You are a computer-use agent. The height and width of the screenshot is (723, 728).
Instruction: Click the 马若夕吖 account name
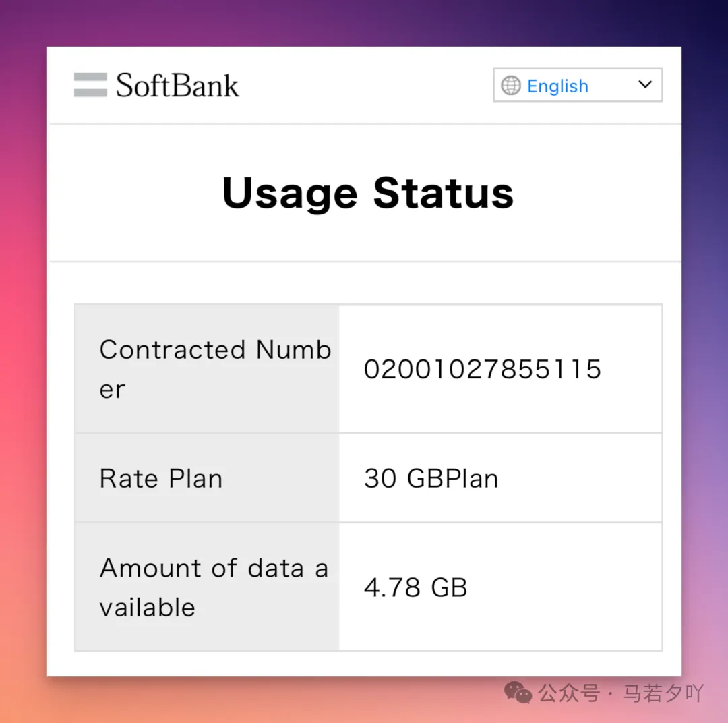(x=663, y=693)
